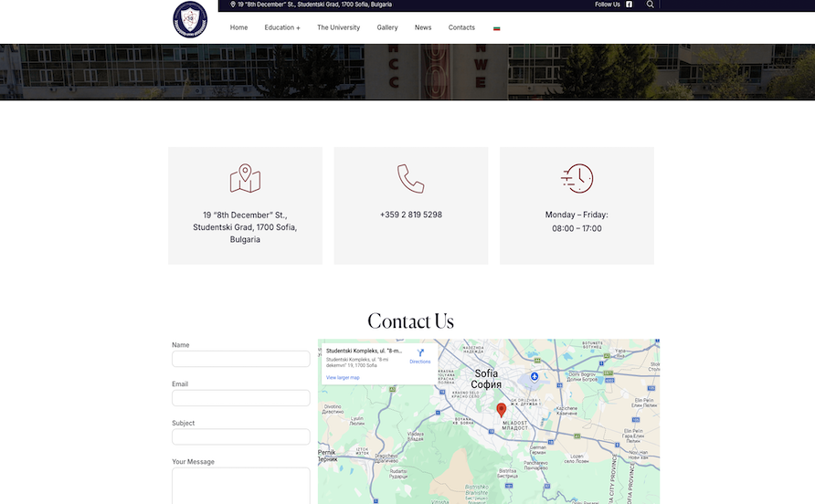Open the Facebook page icon
The height and width of the screenshot is (504, 815).
629,5
